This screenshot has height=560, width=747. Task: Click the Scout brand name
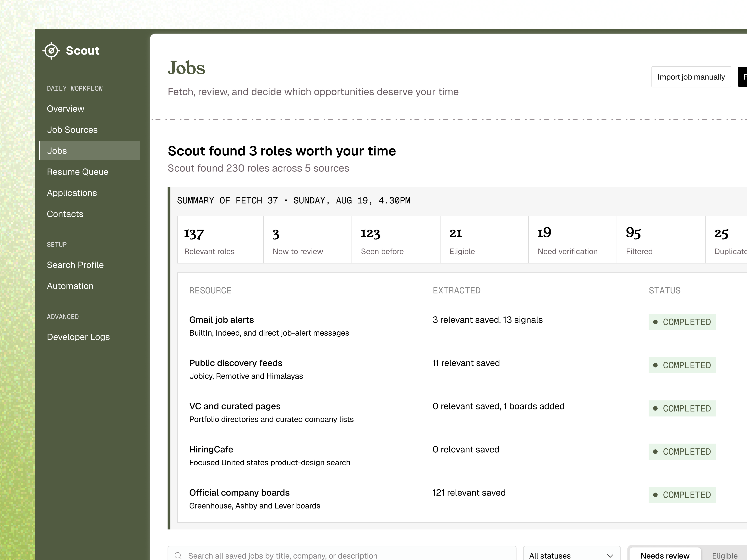click(x=83, y=51)
